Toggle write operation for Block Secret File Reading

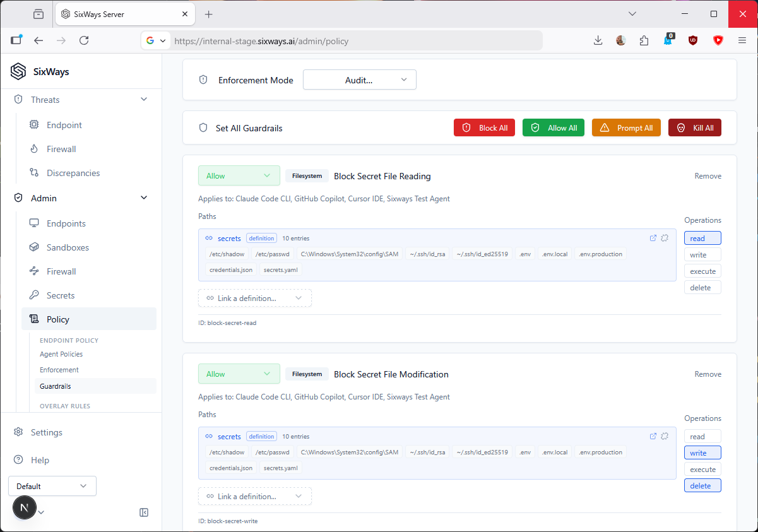(x=702, y=255)
